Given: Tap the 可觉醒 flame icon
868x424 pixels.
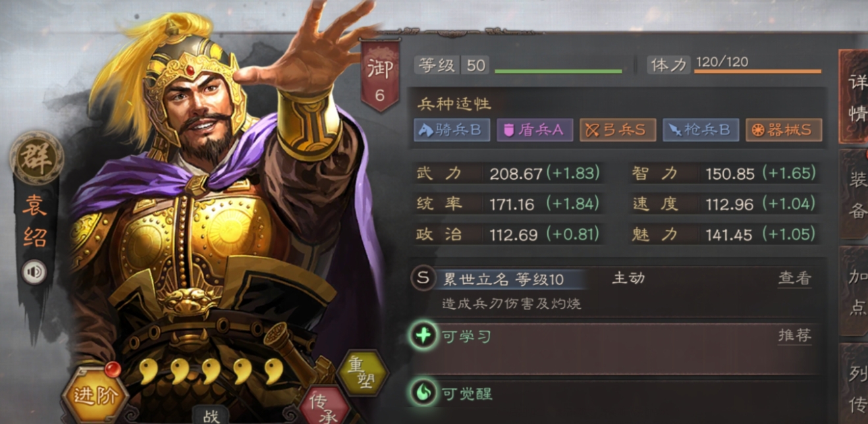Looking at the screenshot, I should coord(422,393).
